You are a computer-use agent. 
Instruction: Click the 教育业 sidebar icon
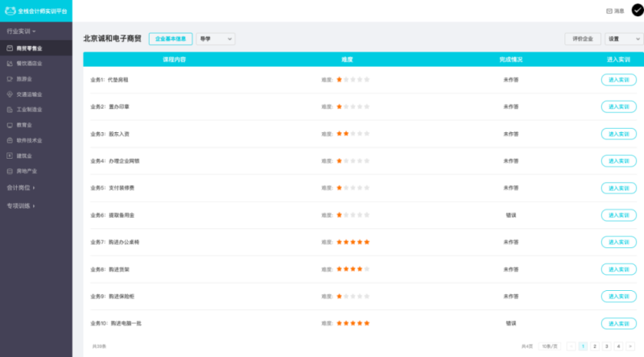(10, 124)
